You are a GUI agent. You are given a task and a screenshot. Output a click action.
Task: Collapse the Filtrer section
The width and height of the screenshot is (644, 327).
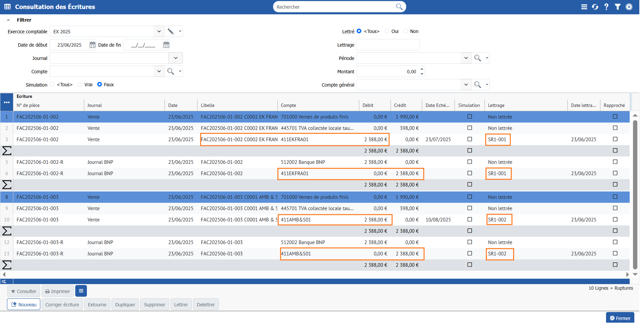point(8,20)
